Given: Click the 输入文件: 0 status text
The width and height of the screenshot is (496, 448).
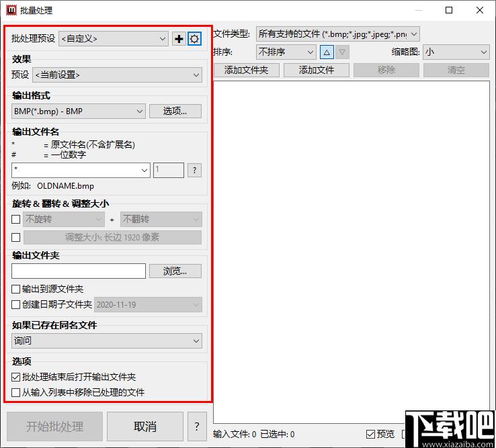Looking at the screenshot, I should click(235, 435).
